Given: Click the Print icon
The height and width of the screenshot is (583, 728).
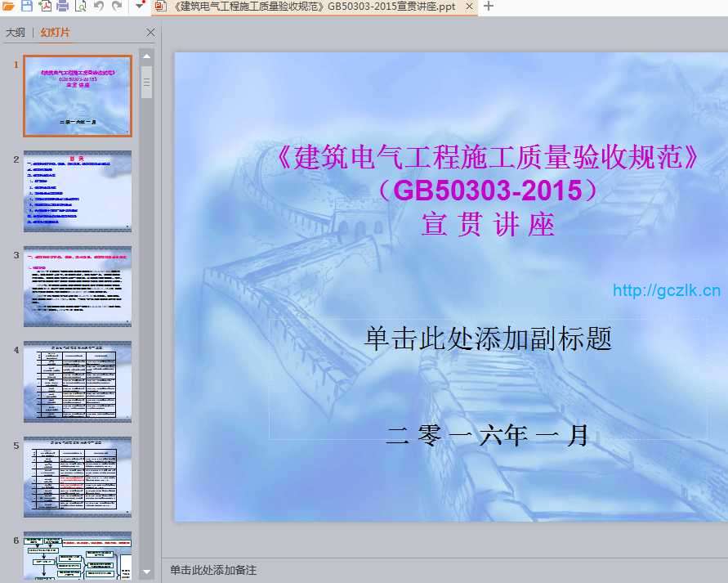Looking at the screenshot, I should tap(62, 7).
